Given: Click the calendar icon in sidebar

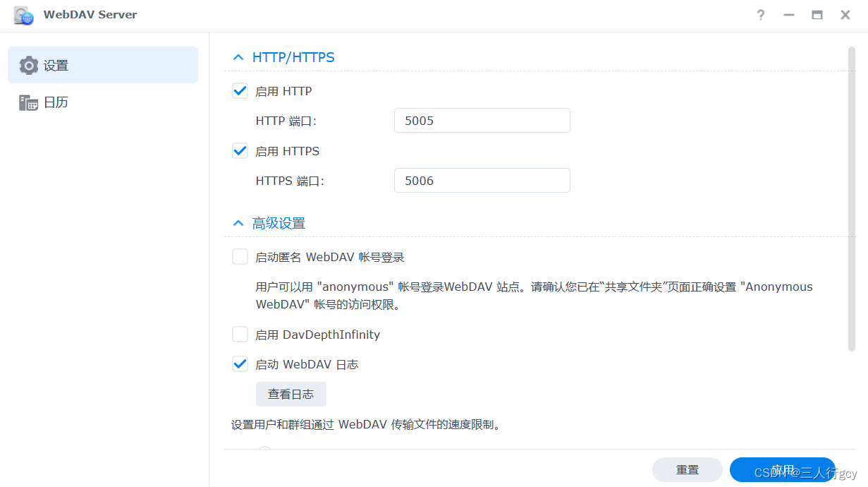Looking at the screenshot, I should pyautogui.click(x=29, y=102).
